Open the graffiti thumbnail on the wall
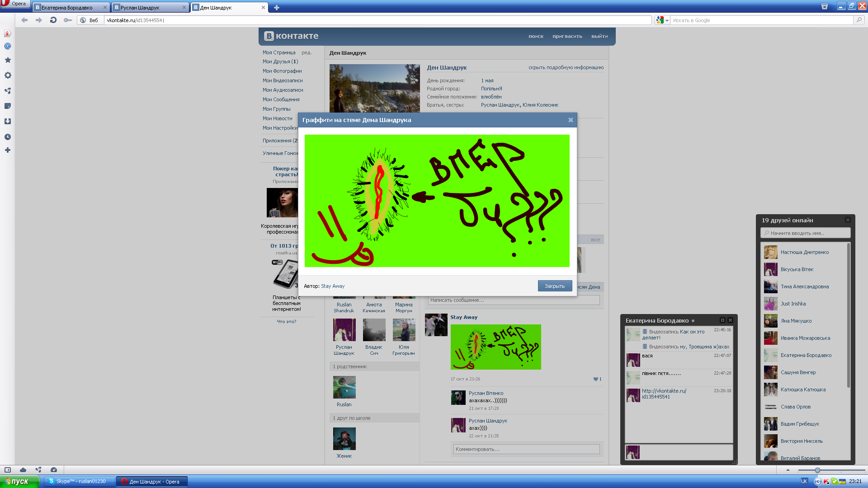This screenshot has width=868, height=488. 495,347
